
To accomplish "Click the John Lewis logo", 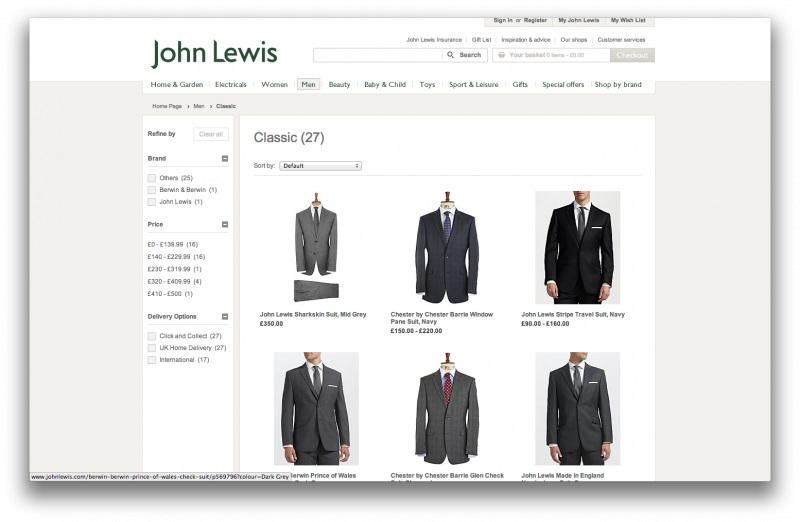I will (x=214, y=54).
